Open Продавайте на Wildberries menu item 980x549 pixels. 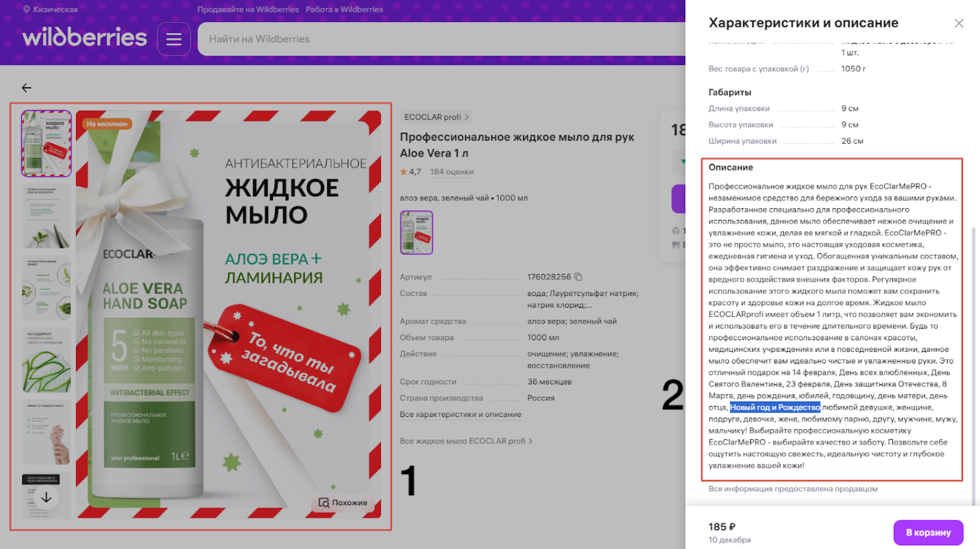pos(248,9)
